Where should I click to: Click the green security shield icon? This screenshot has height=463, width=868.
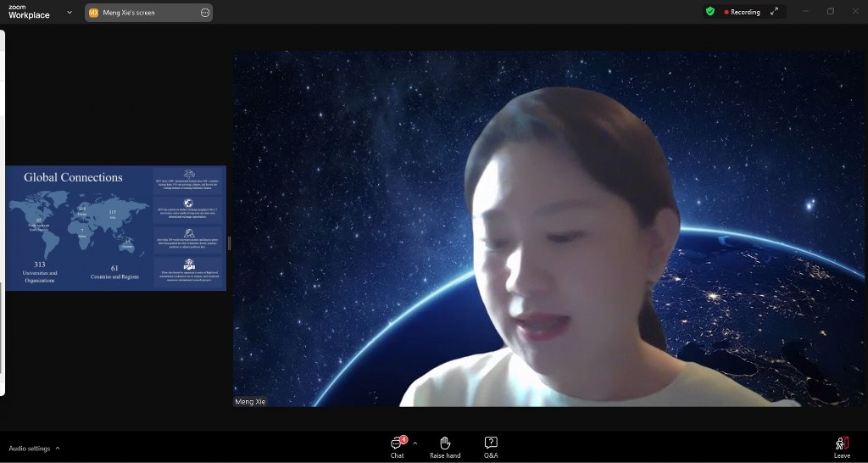(x=710, y=12)
